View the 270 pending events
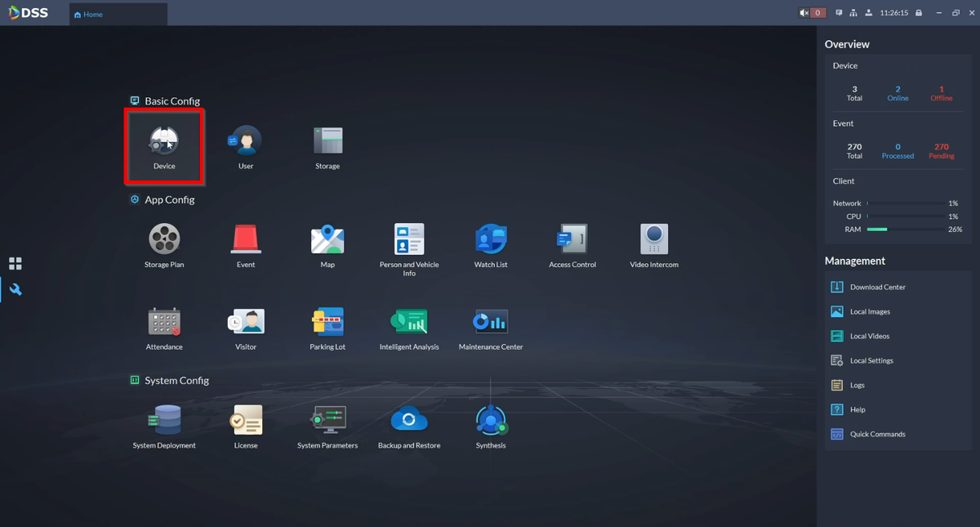980x527 pixels. 941,150
